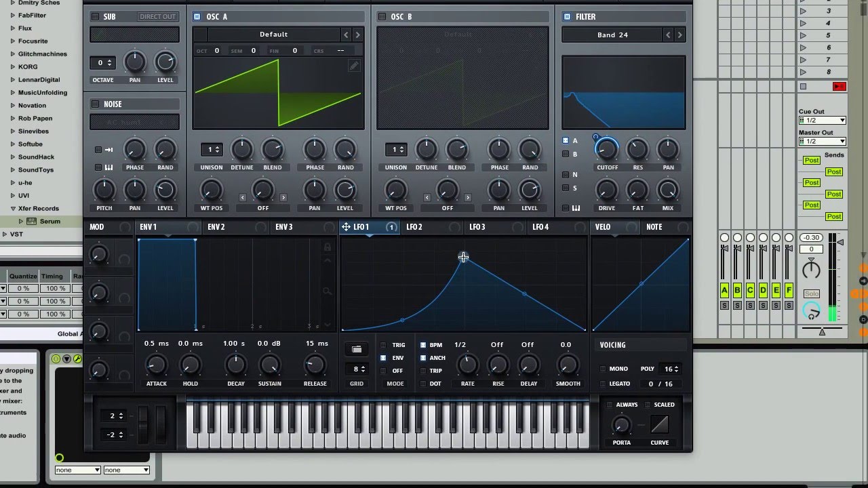Viewport: 868px width, 488px height.
Task: Enable the OSC B power checkbox
Action: click(382, 17)
